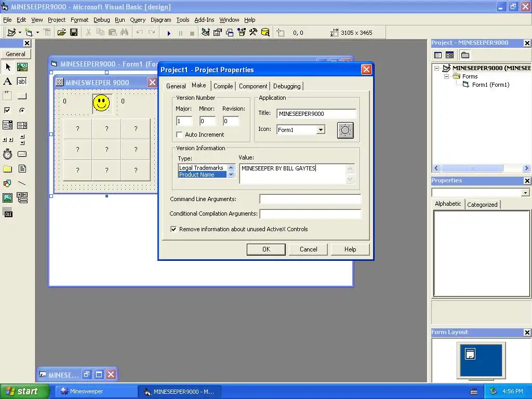
Task: Open the Add-Ins menu
Action: coord(204,20)
